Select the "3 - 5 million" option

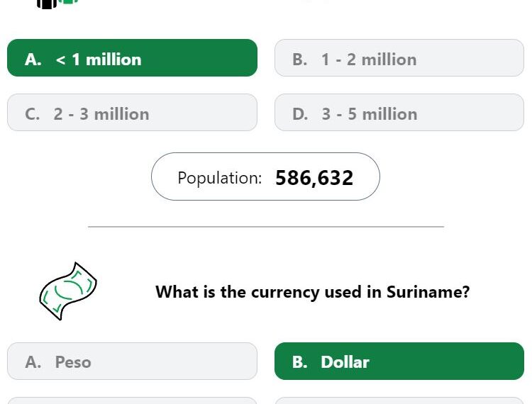coord(399,112)
